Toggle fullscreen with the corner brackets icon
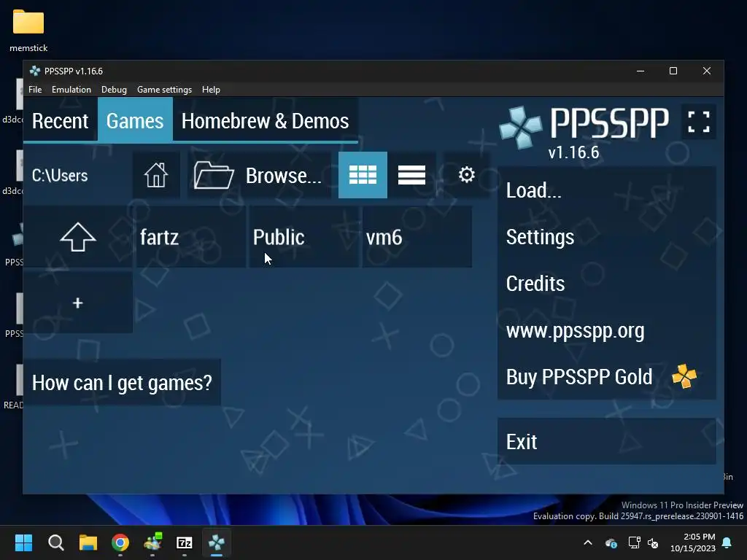The width and height of the screenshot is (747, 560). point(699,122)
